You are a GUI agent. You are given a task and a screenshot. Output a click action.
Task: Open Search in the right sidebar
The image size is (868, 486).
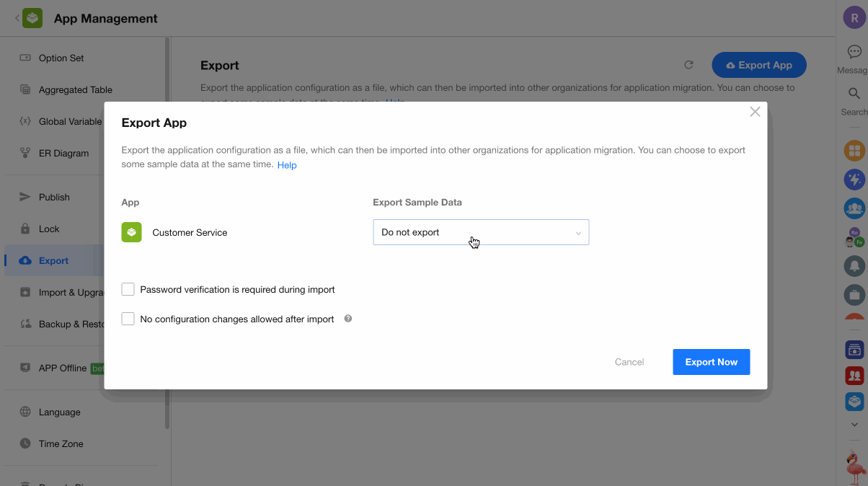(854, 94)
